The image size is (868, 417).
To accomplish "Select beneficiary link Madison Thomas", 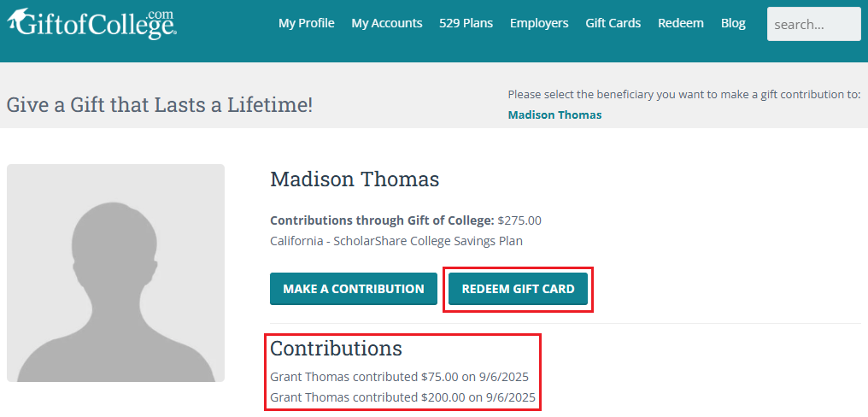I will (x=554, y=115).
